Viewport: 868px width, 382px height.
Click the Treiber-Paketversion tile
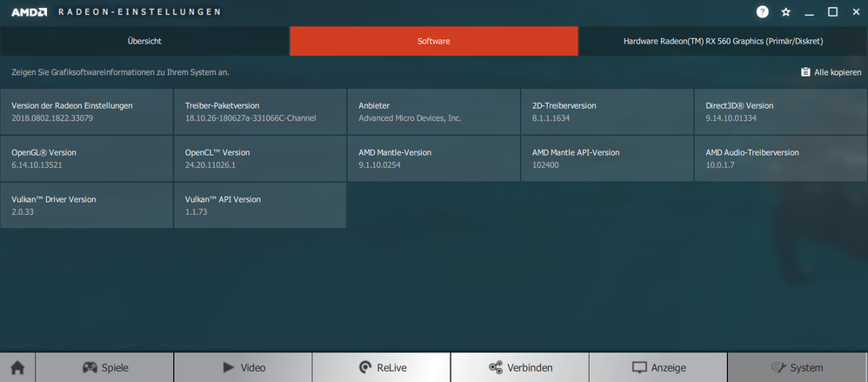[x=260, y=111]
